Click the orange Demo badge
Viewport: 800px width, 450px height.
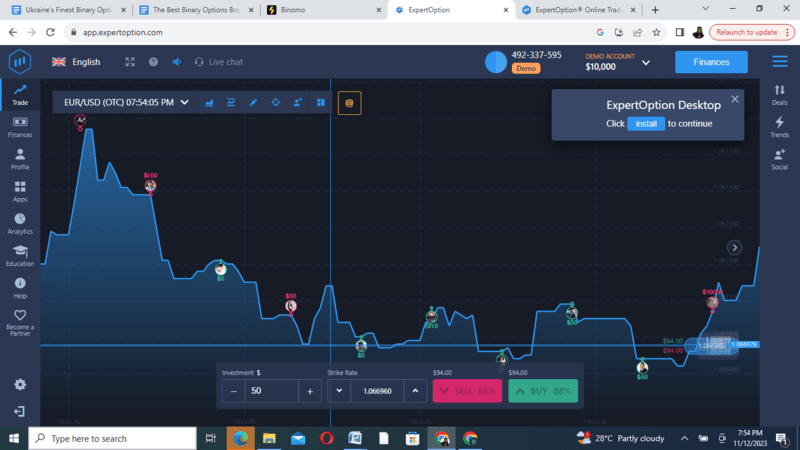pyautogui.click(x=526, y=68)
